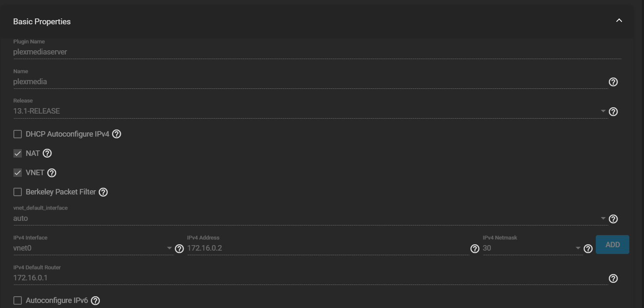Collapse the Basic Properties section
This screenshot has height=308, width=644.
click(x=619, y=21)
